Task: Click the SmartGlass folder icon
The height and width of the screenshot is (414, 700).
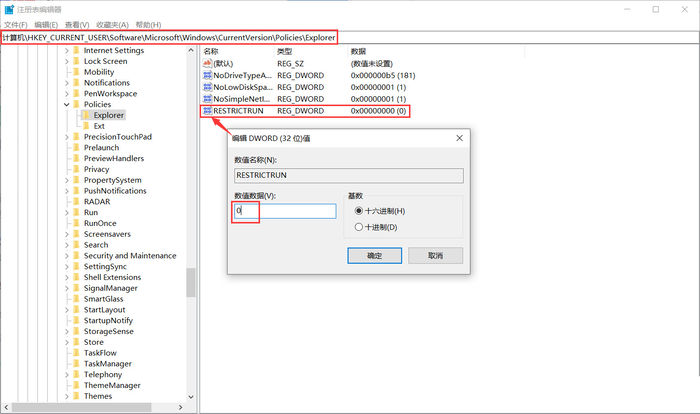Action: tap(76, 299)
